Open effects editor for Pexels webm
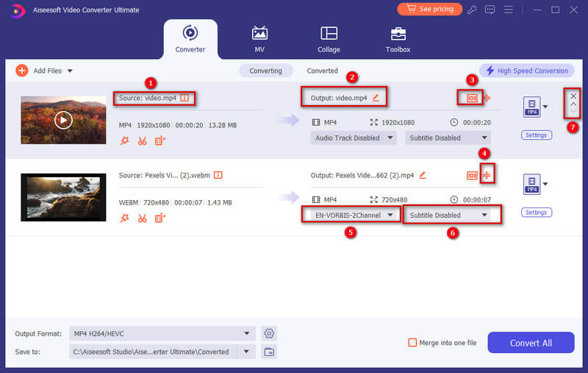Screen dimensions: 588x373 tap(124, 218)
